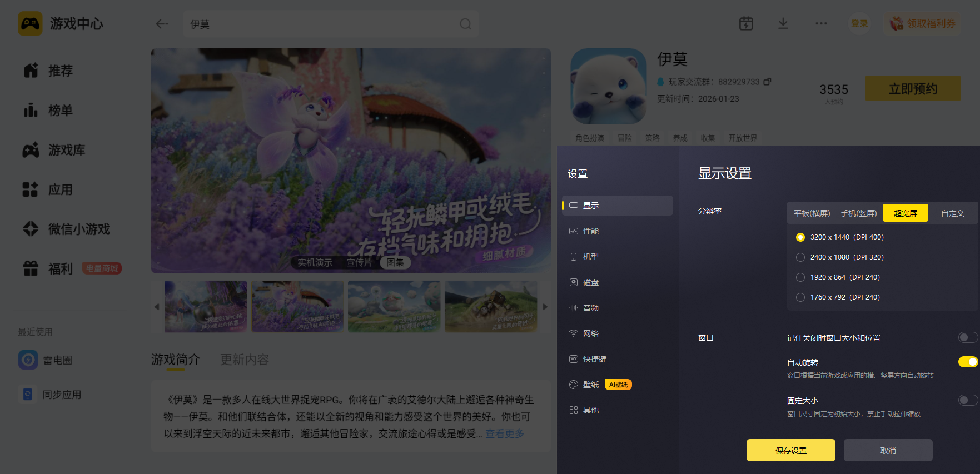Show 宣传片 media
The width and height of the screenshot is (980, 474).
click(359, 262)
